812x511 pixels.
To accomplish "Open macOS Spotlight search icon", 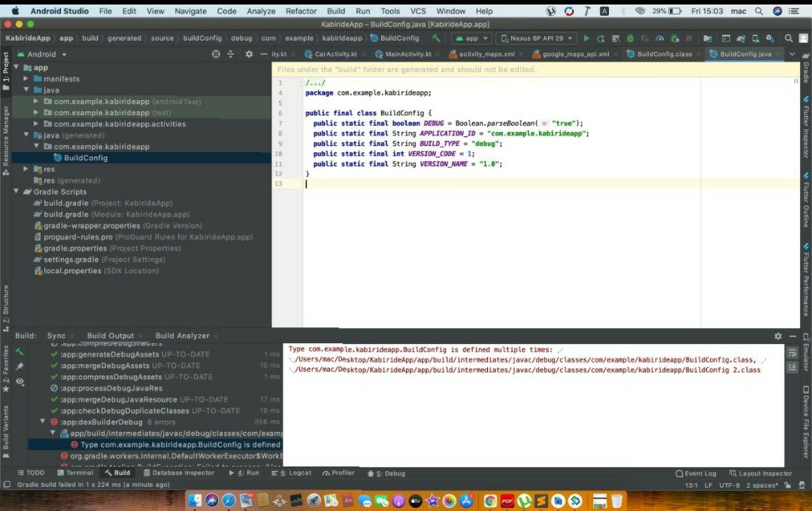I will pyautogui.click(x=759, y=11).
